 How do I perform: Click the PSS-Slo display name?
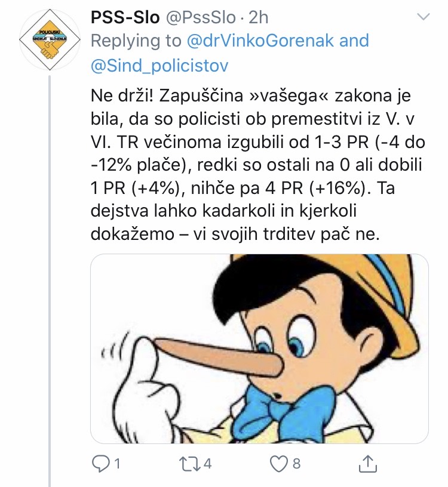[125, 17]
